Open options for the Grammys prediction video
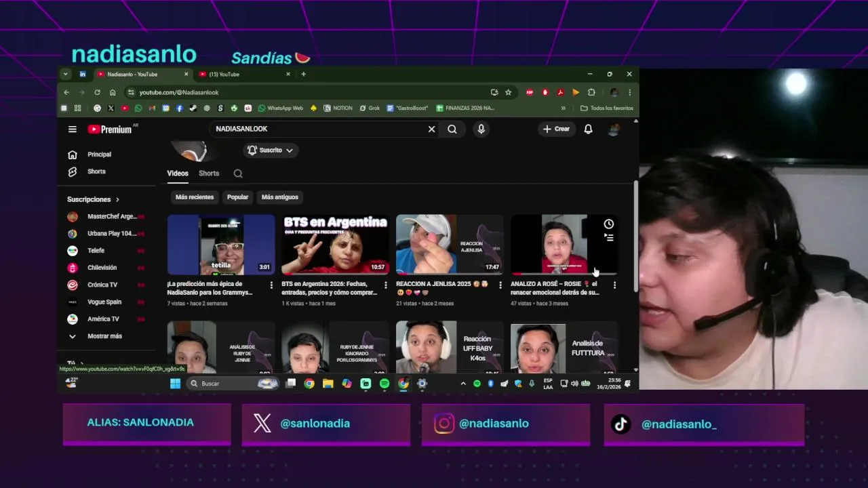Screen dimensions: 868x488 271,285
